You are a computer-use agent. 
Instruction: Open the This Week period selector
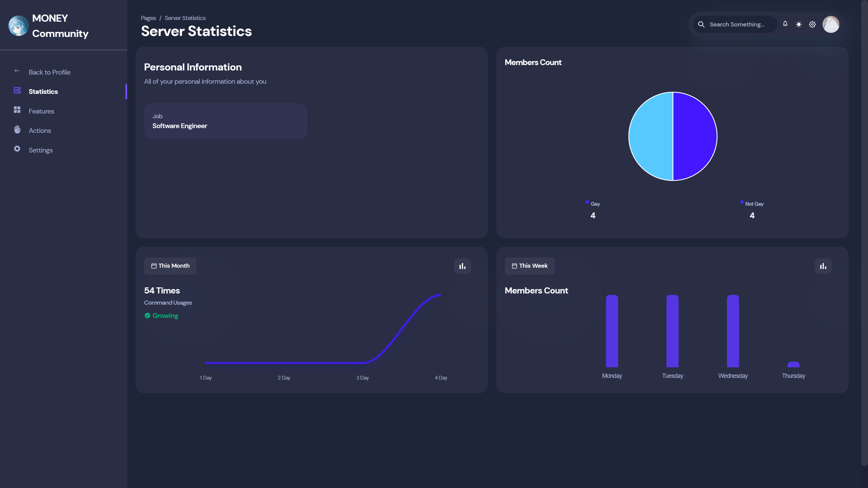click(530, 266)
